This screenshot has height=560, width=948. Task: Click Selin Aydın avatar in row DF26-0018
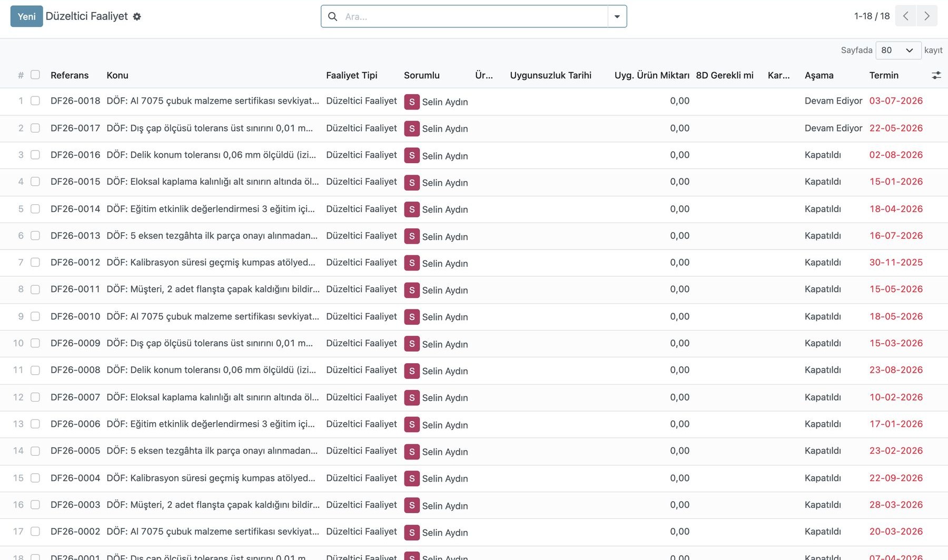(x=412, y=102)
